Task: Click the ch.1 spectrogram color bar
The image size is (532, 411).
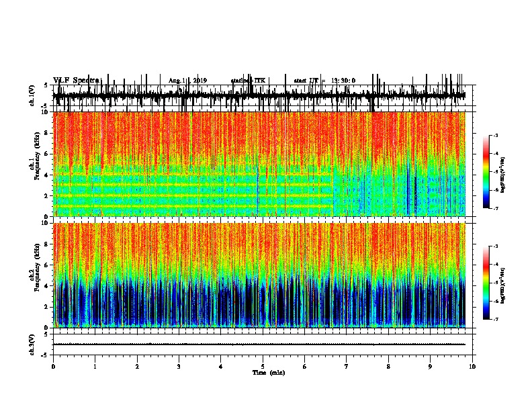Action: [x=486, y=172]
